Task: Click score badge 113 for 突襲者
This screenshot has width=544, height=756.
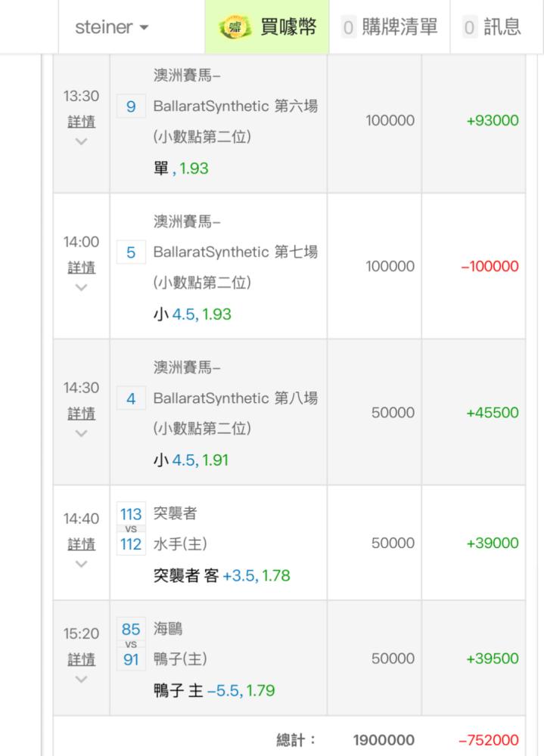Action: click(131, 514)
